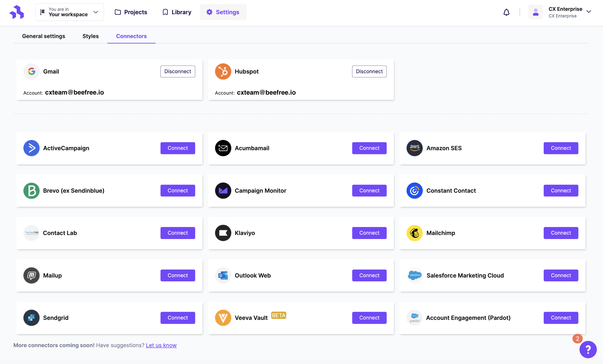Connect Campaign Monitor
This screenshot has height=364, width=603.
pyautogui.click(x=369, y=191)
